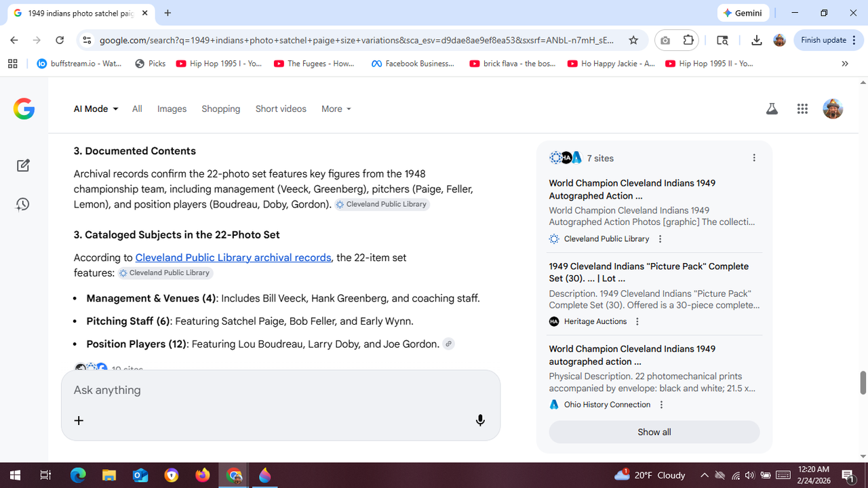The height and width of the screenshot is (488, 868).
Task: Start voice input with the microphone
Action: (x=480, y=420)
